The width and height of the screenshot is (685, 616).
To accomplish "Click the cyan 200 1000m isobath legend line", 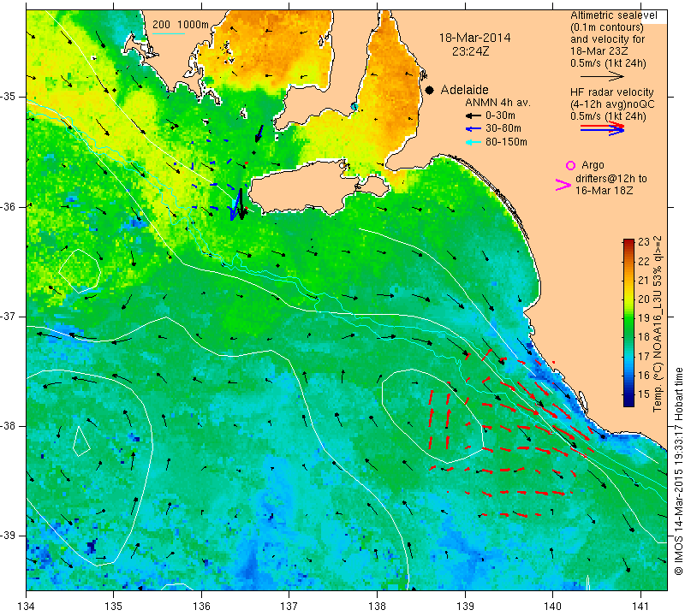I will (x=169, y=33).
